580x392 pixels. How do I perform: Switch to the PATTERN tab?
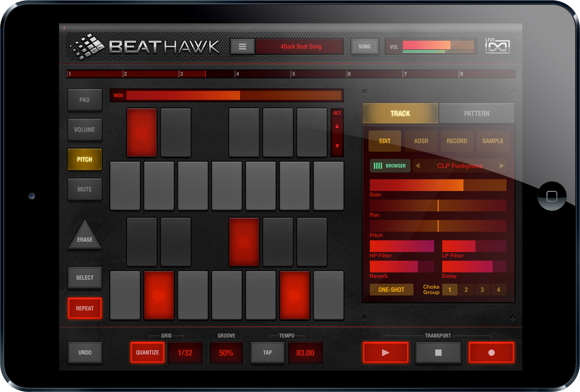pos(477,113)
